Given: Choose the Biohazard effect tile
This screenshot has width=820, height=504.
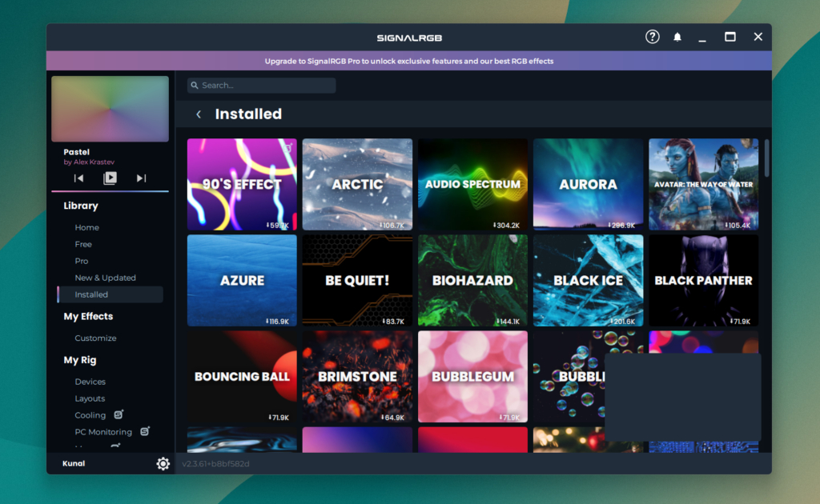Looking at the screenshot, I should tap(472, 280).
